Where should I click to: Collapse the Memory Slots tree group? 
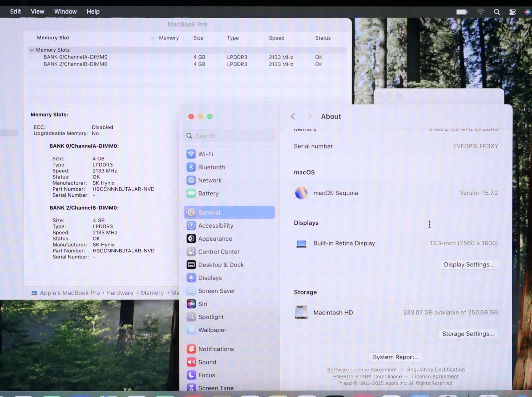point(32,50)
